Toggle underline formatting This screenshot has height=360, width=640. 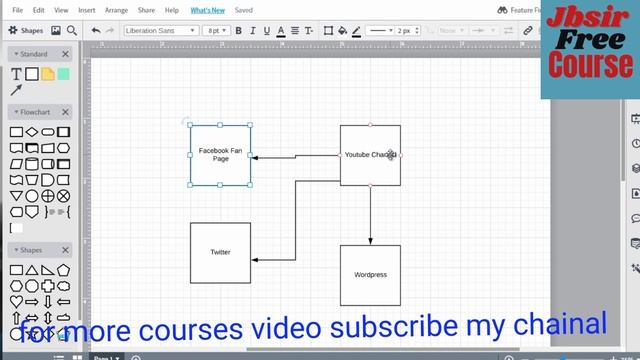(267, 31)
